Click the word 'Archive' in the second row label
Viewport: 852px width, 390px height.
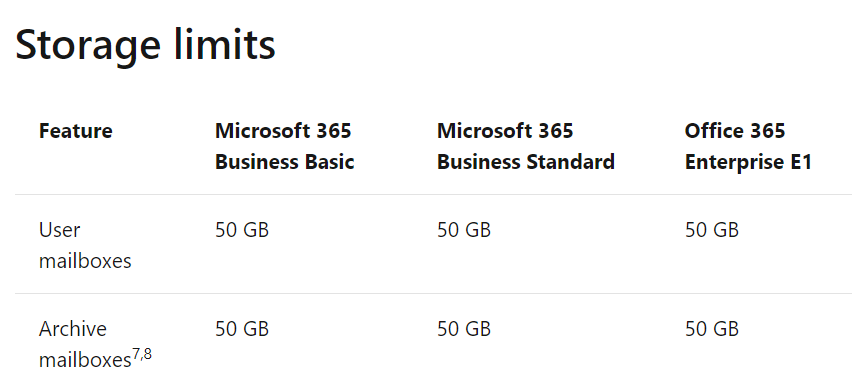(73, 329)
